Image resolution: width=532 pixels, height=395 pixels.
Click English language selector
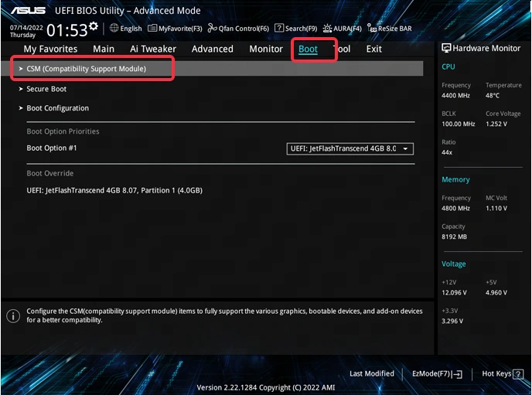(131, 29)
